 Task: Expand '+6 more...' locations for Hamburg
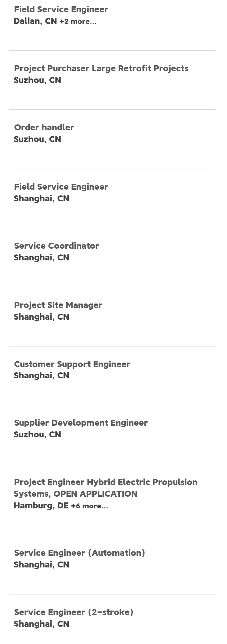click(90, 506)
